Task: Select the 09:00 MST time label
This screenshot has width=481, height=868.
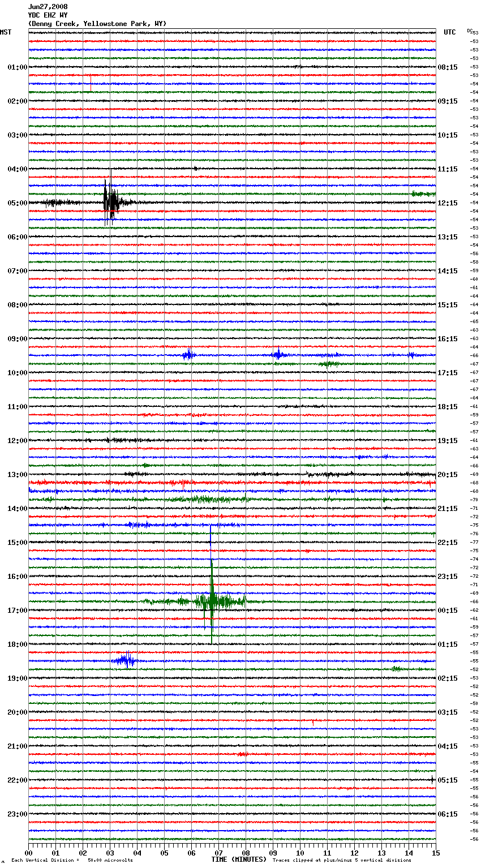Action: tap(18, 339)
